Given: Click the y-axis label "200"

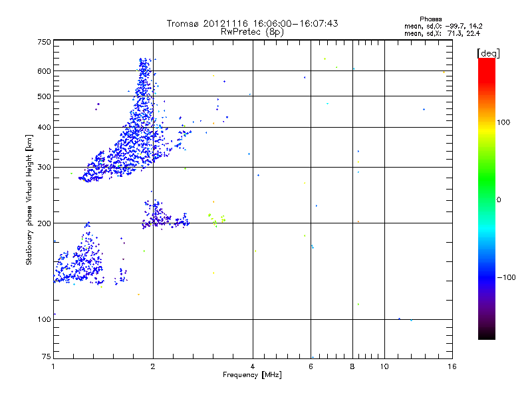Looking at the screenshot, I should pos(44,223).
